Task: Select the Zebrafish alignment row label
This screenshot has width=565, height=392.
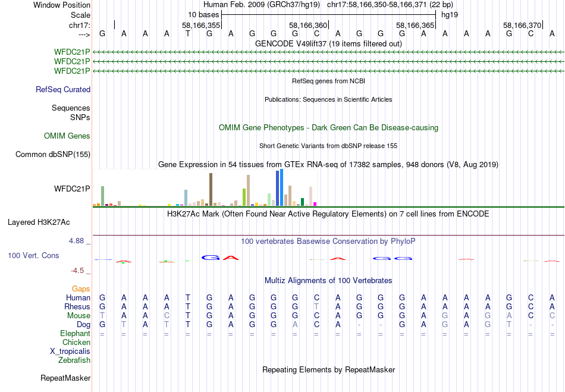Action: [x=74, y=360]
